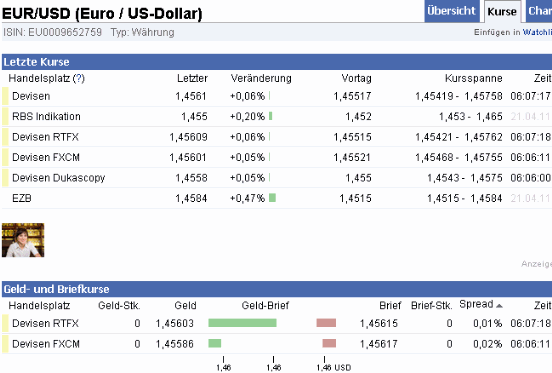Click the red Brief bar for Devisen FXCM
552x373 pixels.
(329, 343)
